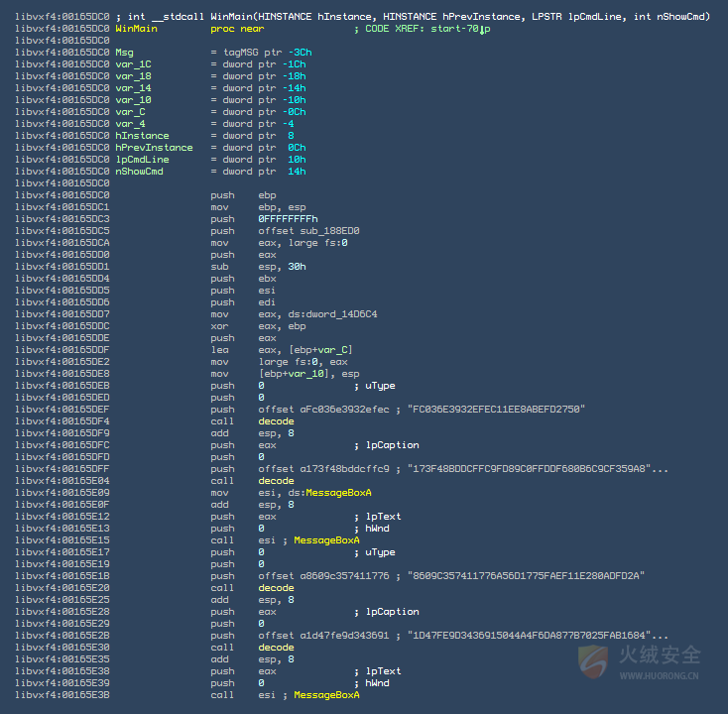728x714 pixels.
Task: Click the push edi instruction
Action: tap(243, 302)
